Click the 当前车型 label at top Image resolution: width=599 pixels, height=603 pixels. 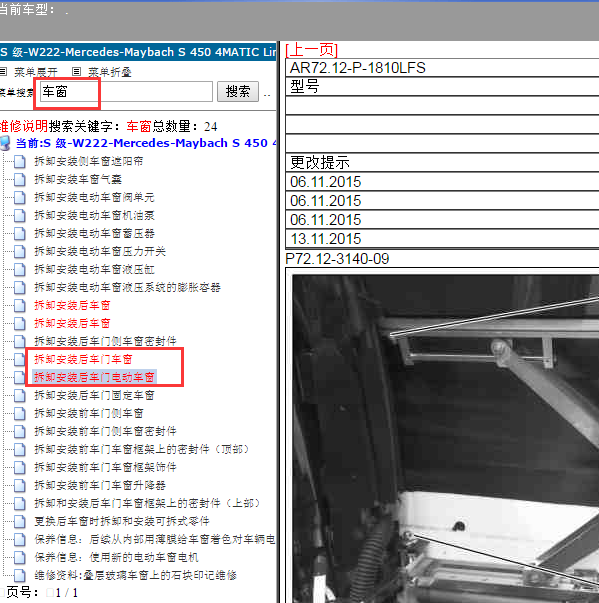pyautogui.click(x=27, y=10)
